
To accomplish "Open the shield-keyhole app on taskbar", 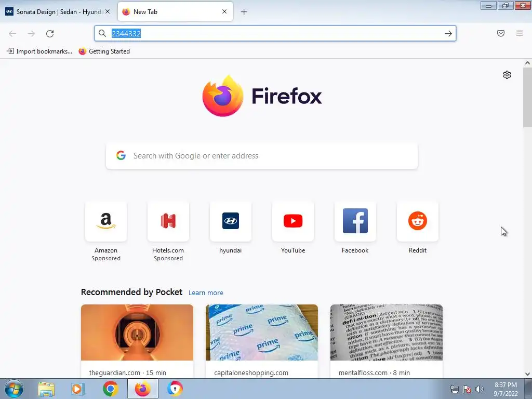I will 175,389.
